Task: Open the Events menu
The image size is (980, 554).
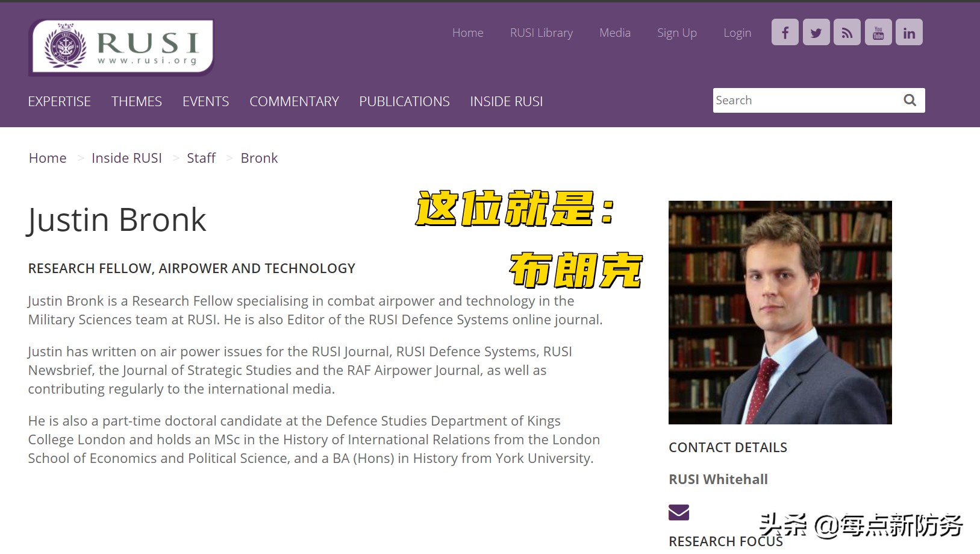Action: 206,101
